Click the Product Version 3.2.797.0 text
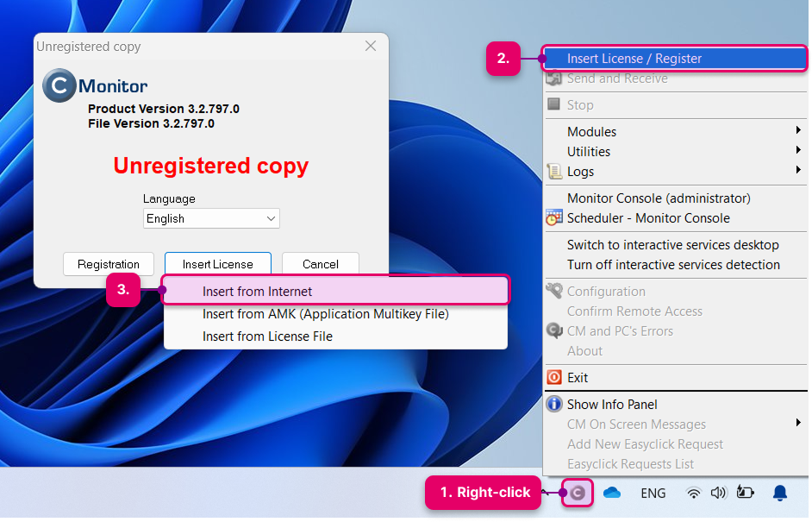This screenshot has height=522, width=812. 164,109
